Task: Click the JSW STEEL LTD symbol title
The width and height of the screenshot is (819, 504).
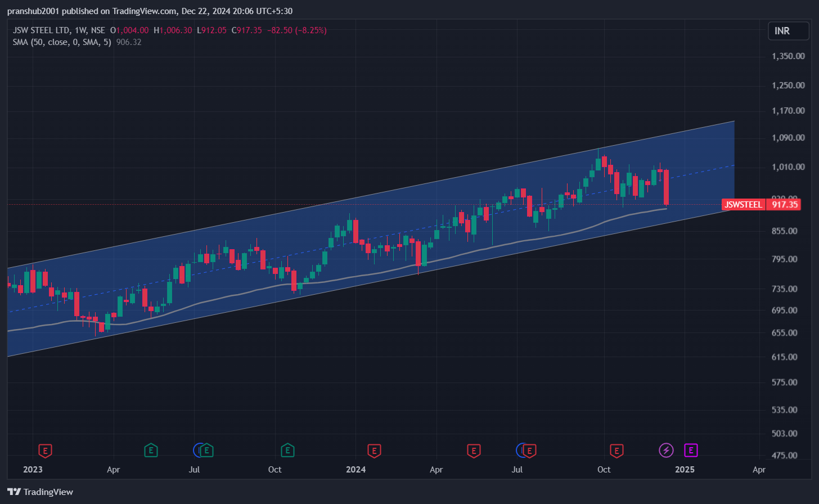Action: coord(41,30)
